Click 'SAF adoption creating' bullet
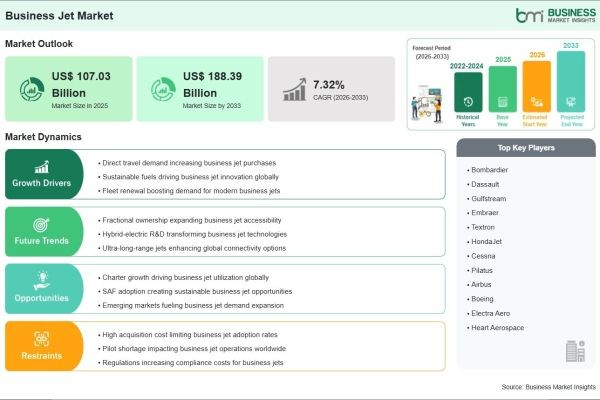The image size is (600, 400). pos(197,292)
